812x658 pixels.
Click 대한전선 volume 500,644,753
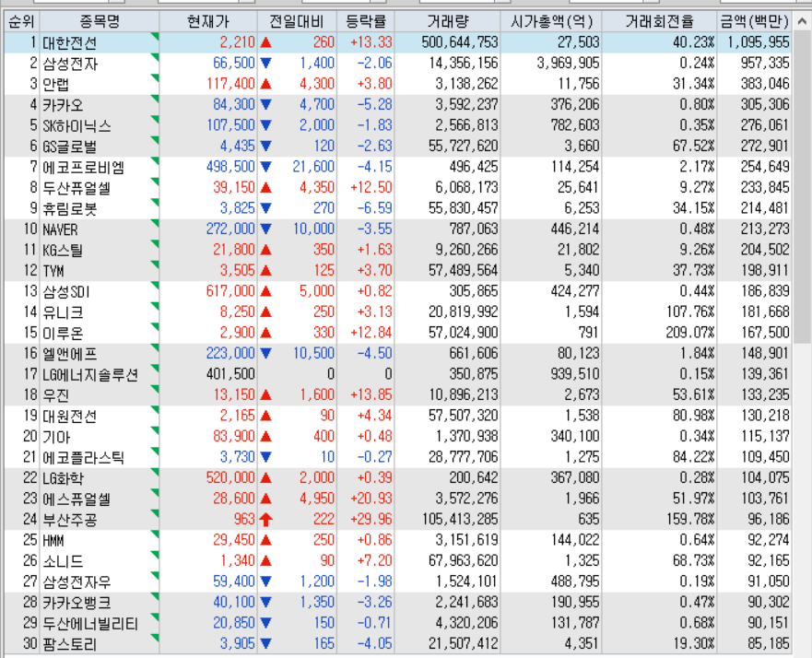tap(460, 42)
